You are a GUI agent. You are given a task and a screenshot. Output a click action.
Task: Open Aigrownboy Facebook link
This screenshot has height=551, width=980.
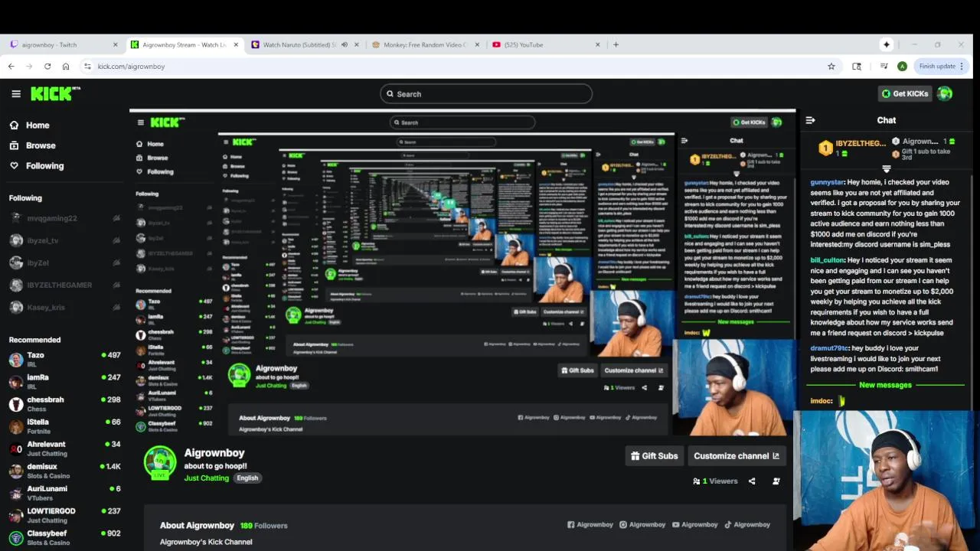590,525
